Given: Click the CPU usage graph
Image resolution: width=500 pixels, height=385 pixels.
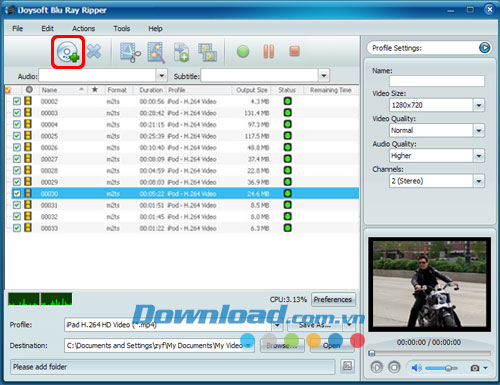Looking at the screenshot, I should 40,299.
